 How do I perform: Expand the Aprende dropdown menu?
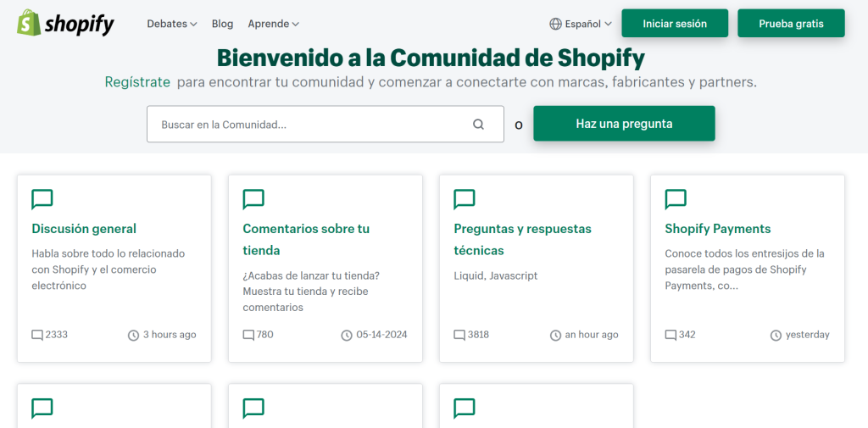point(273,24)
